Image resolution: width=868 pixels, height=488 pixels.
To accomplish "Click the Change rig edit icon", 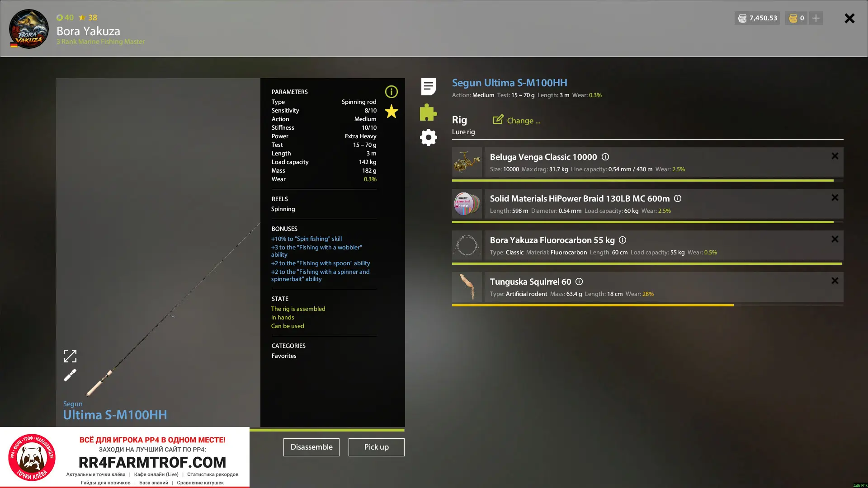I will coord(498,119).
